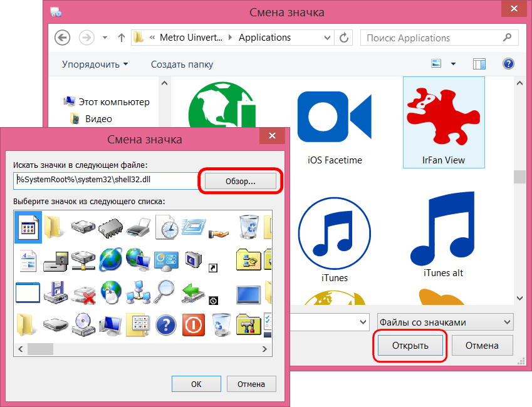Click the Обзор... button

click(x=241, y=181)
